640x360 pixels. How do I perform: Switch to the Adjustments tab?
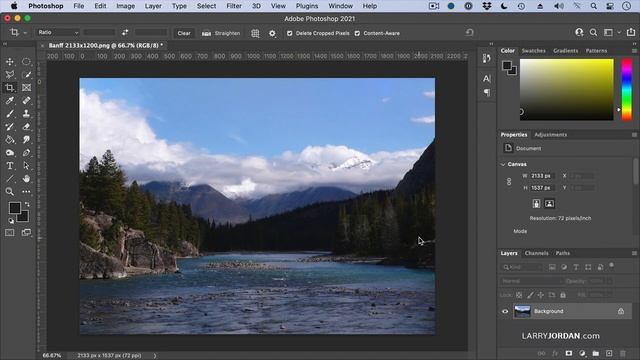[551, 135]
